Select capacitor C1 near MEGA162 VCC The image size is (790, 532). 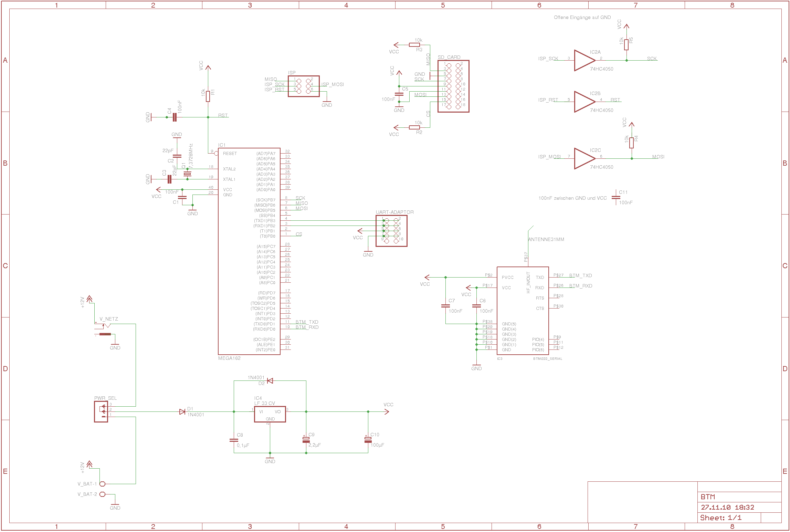point(182,198)
